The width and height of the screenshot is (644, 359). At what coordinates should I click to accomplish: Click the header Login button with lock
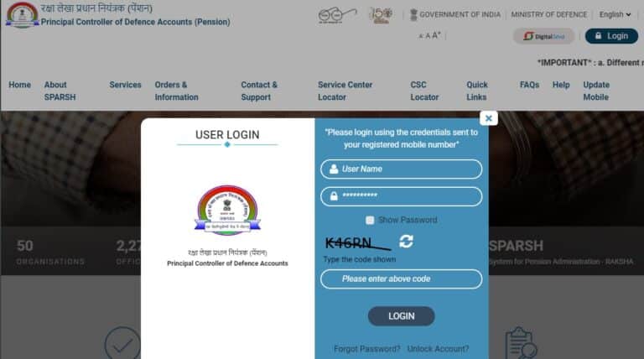pos(611,36)
